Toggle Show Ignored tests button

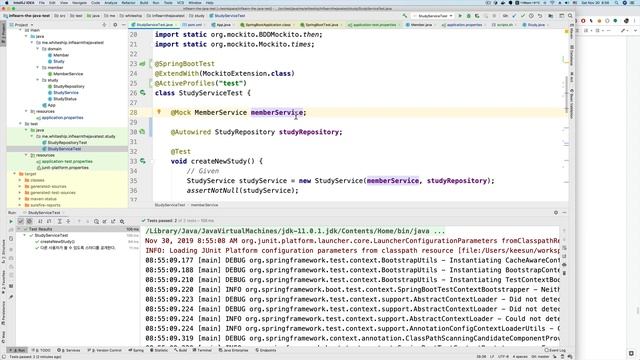[29, 221]
